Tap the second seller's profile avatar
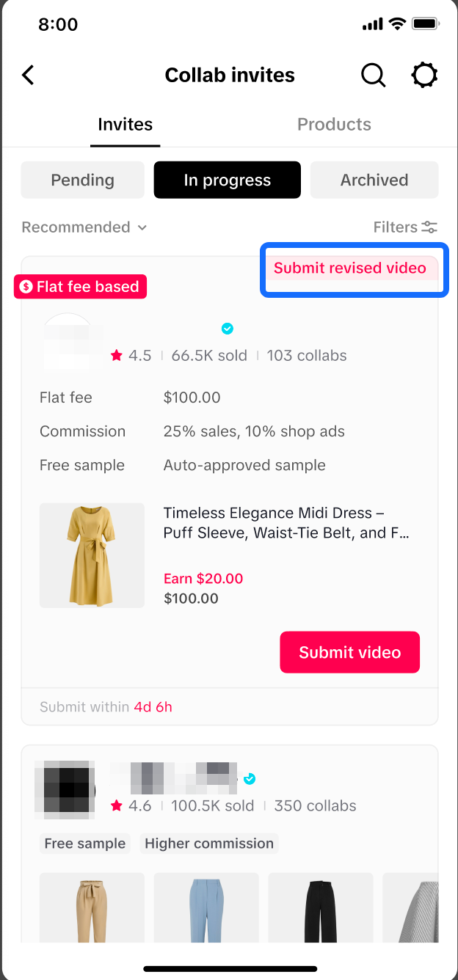The height and width of the screenshot is (980, 458). tap(65, 790)
